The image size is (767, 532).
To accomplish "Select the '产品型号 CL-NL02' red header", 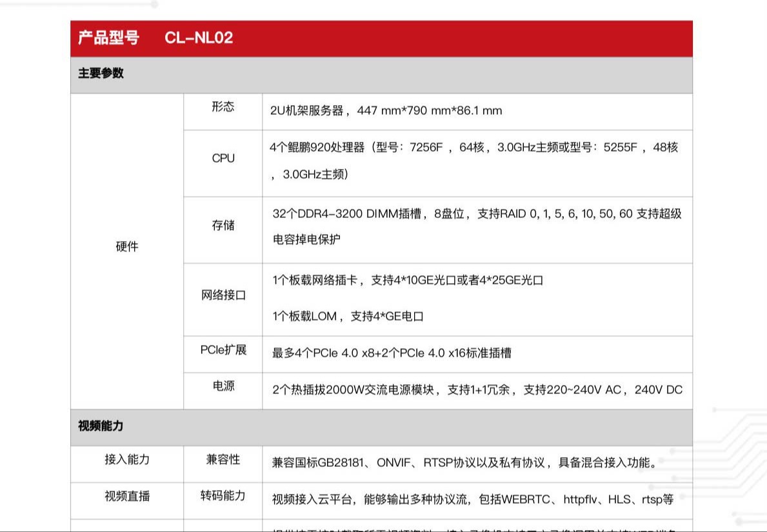I will 381,38.
